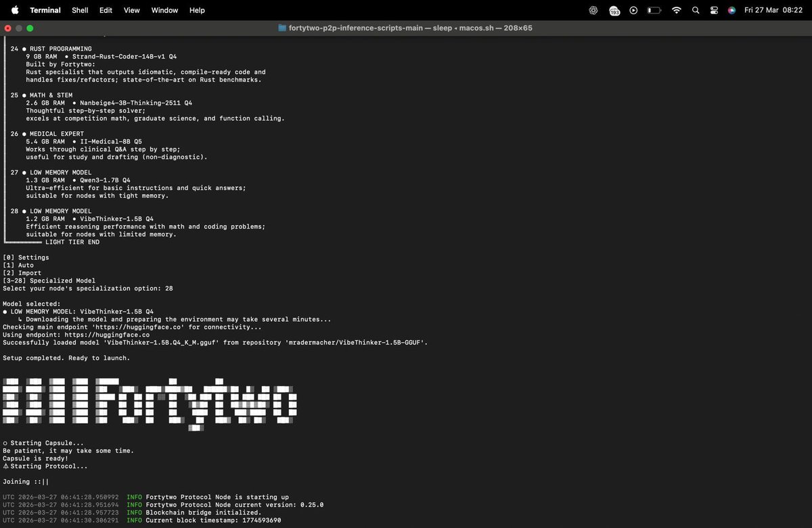
Task: Click 'Fortytwo Protocol Node is starting up' log
Action: click(x=217, y=497)
